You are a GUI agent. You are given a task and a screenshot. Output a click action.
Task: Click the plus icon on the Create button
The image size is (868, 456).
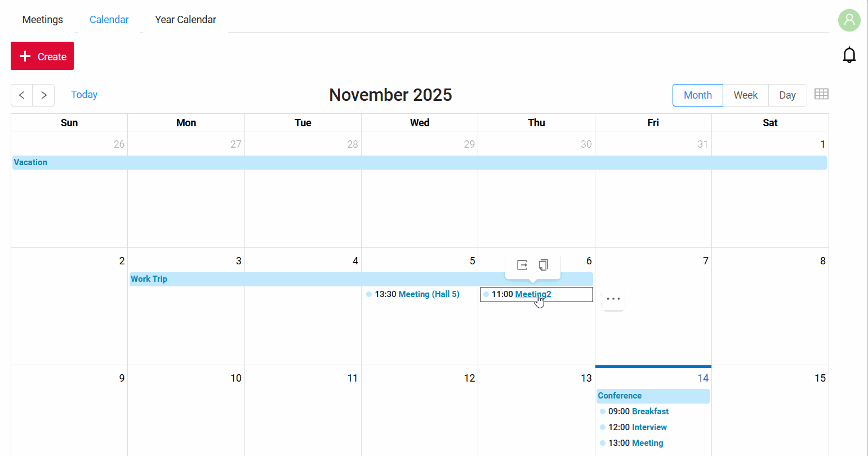pyautogui.click(x=25, y=56)
